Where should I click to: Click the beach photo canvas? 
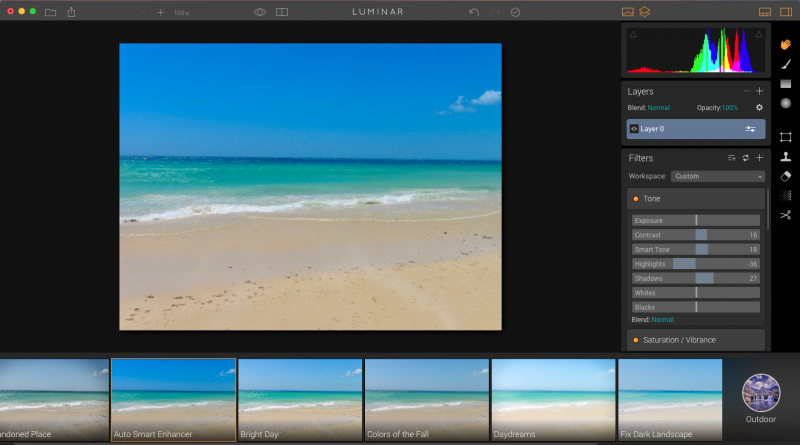(310, 186)
